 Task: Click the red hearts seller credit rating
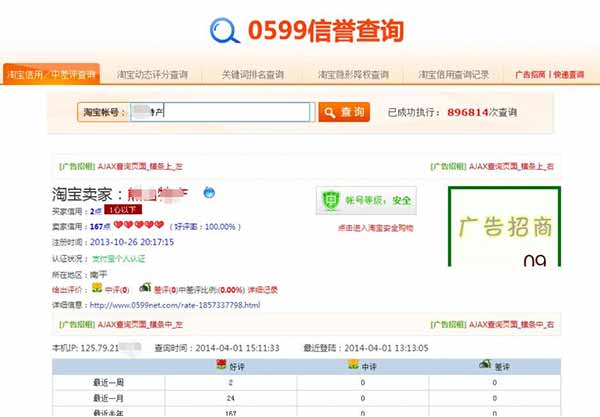[139, 225]
